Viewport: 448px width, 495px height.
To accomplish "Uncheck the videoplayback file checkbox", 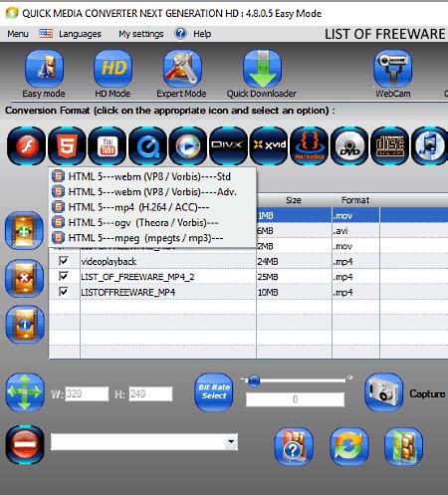I will coord(64,261).
